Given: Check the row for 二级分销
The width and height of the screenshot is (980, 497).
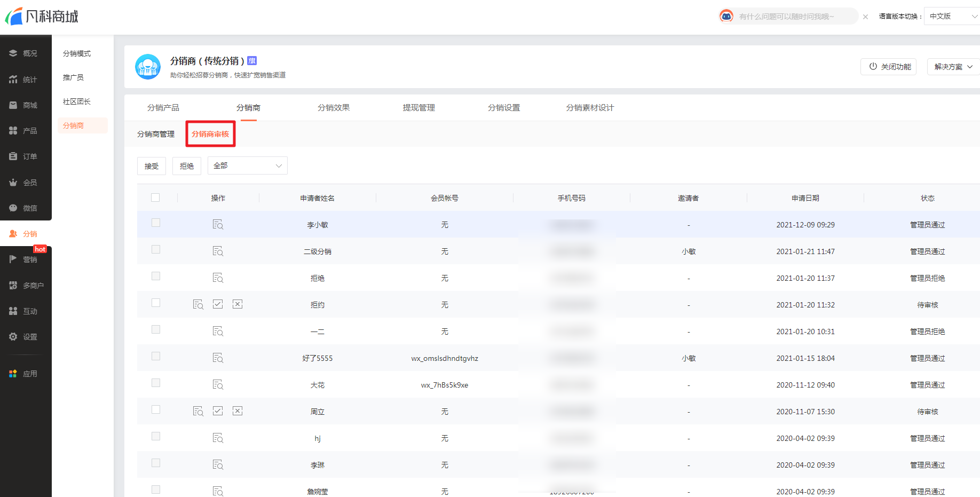Looking at the screenshot, I should (x=156, y=249).
